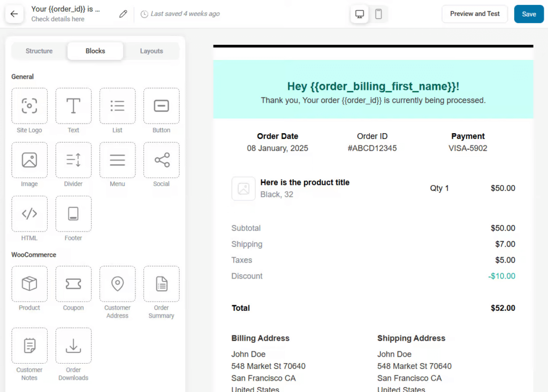Open the Structure tab
Screen dimensions: 548x392
(x=39, y=51)
